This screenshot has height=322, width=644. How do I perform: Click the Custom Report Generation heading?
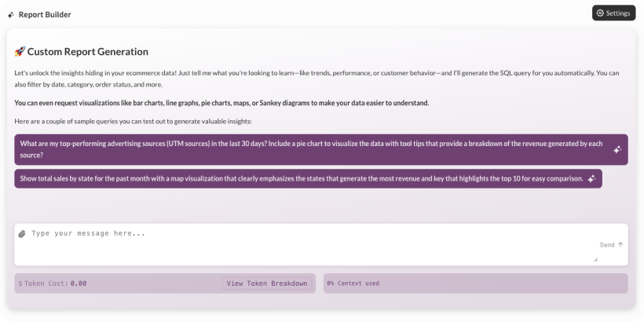87,52
